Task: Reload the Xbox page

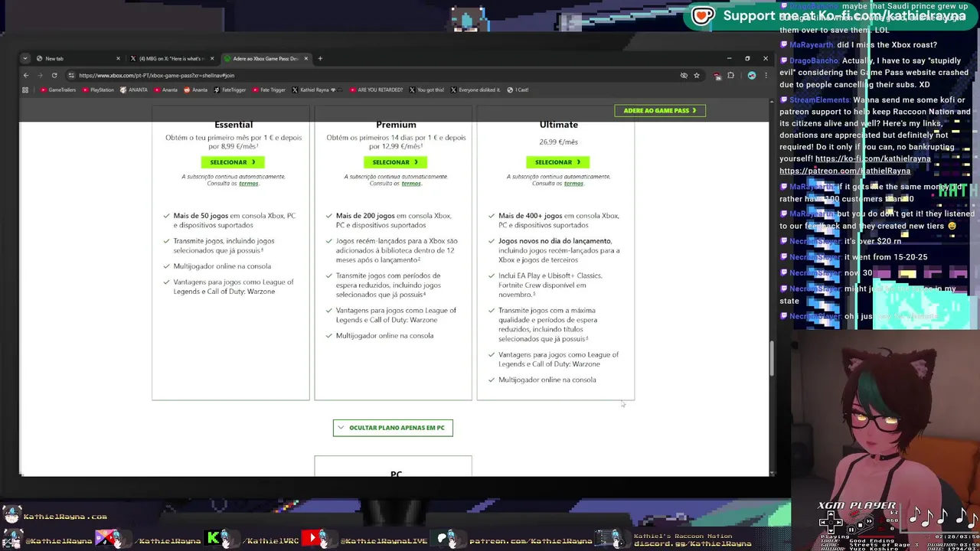Action: (54, 75)
